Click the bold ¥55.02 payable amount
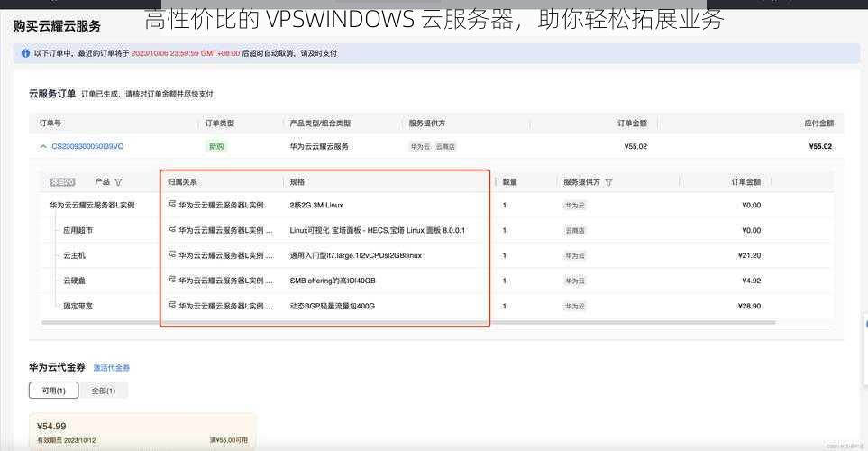This screenshot has width=868, height=451. [x=820, y=146]
